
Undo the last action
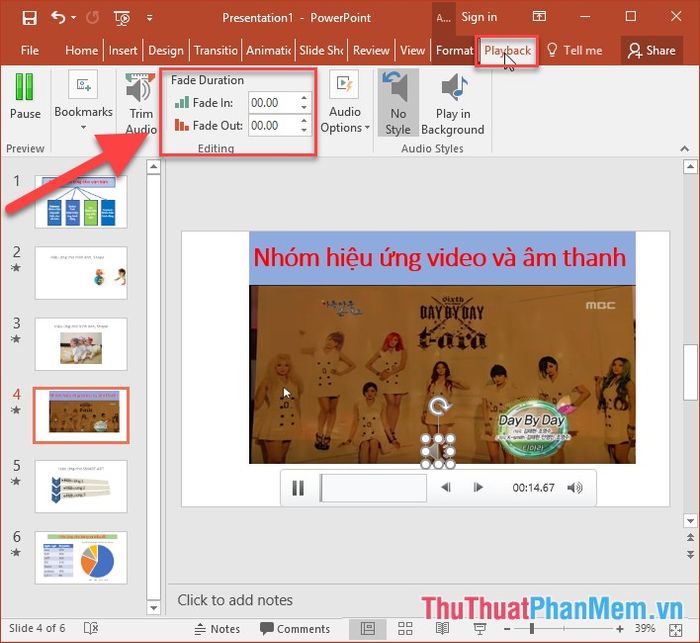pyautogui.click(x=58, y=17)
